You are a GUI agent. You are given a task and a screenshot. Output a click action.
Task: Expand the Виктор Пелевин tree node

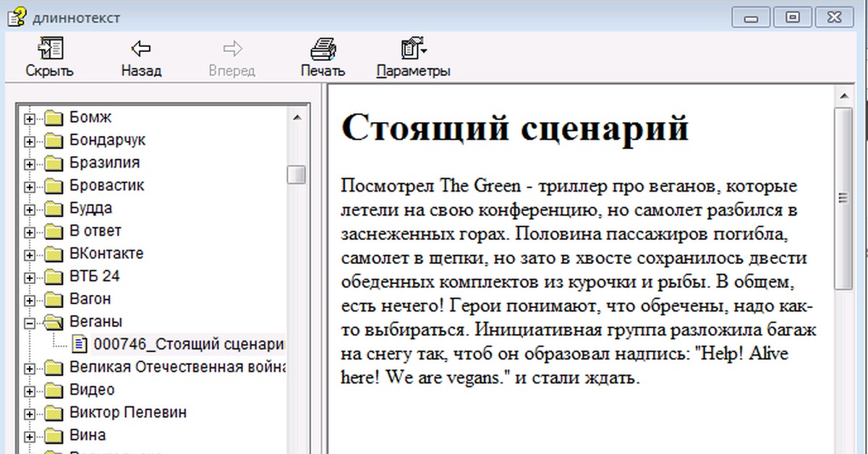pyautogui.click(x=30, y=414)
